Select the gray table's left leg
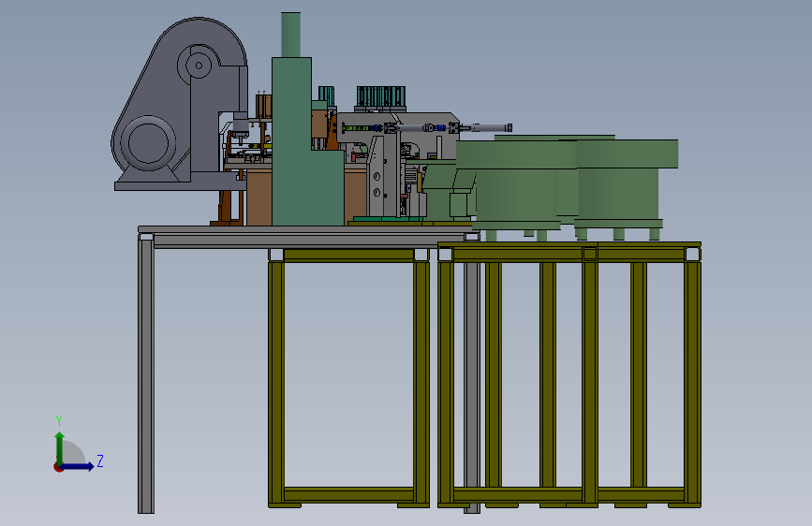Image resolution: width=812 pixels, height=526 pixels. coord(146,373)
